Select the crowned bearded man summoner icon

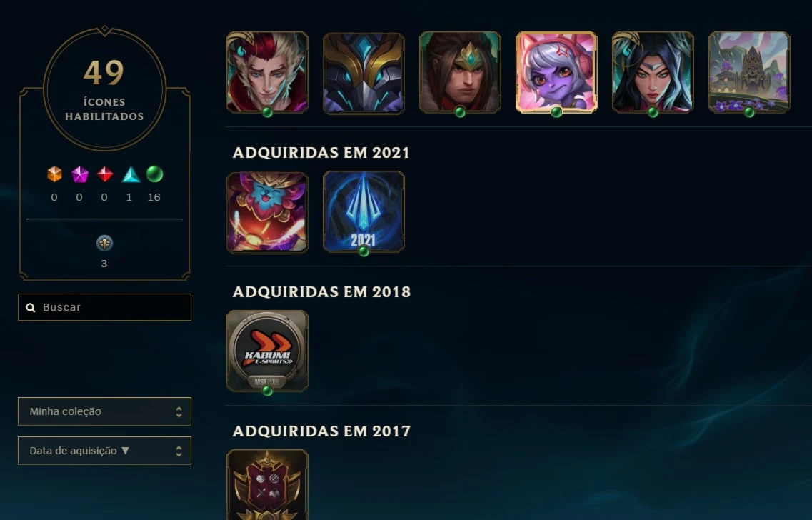460,73
